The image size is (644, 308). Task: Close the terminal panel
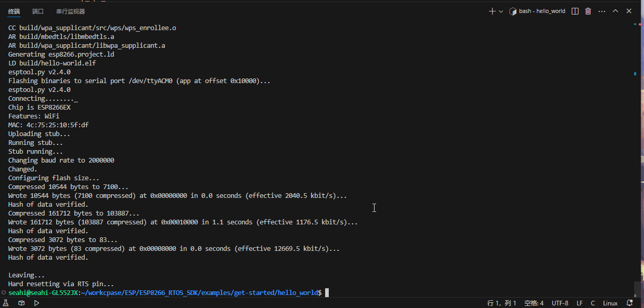[629, 11]
